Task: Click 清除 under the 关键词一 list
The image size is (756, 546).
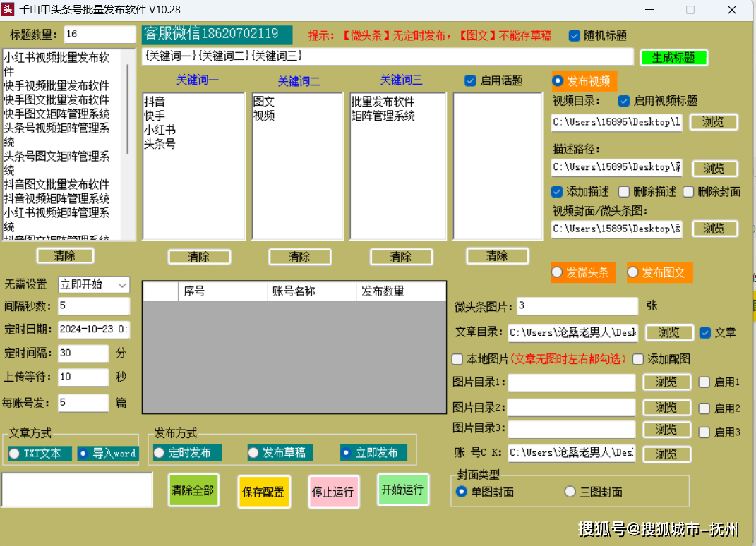Action: coord(198,257)
